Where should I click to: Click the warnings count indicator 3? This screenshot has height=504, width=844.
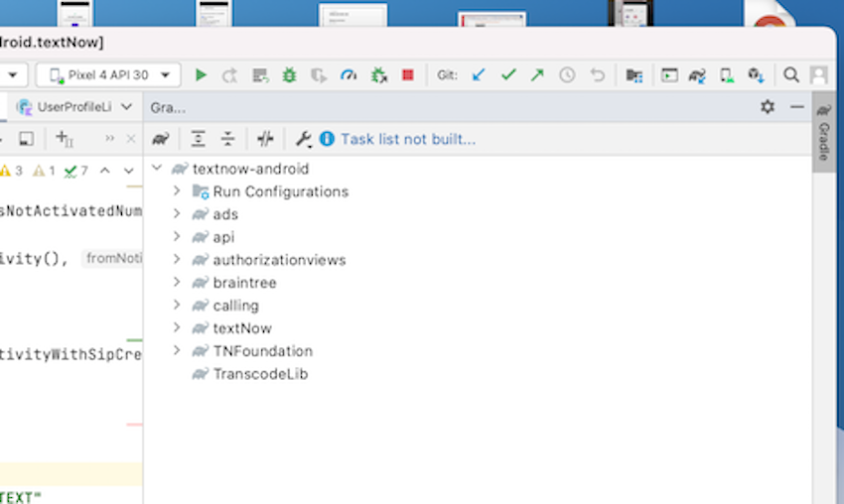click(x=11, y=171)
